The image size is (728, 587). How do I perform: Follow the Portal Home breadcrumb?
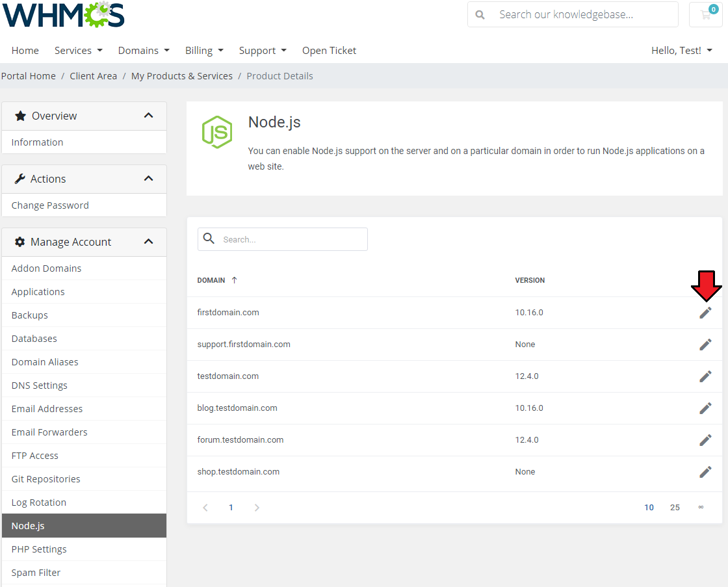pos(29,76)
